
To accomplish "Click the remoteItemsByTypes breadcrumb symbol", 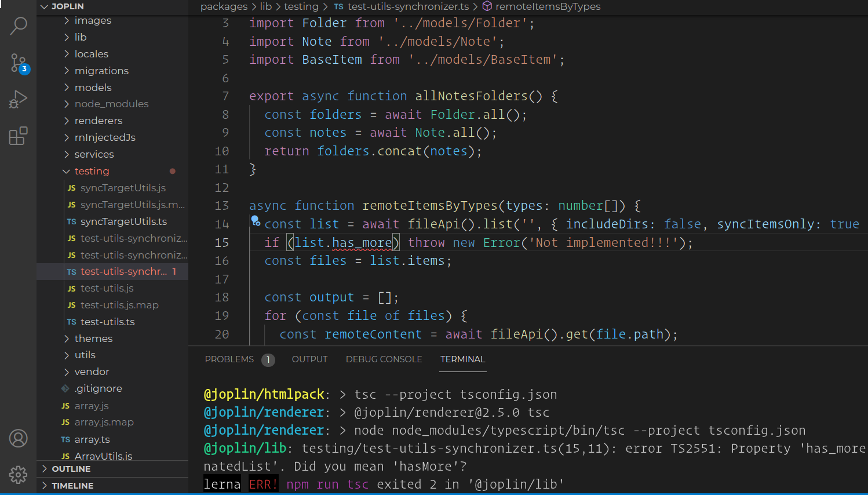I will coord(548,6).
